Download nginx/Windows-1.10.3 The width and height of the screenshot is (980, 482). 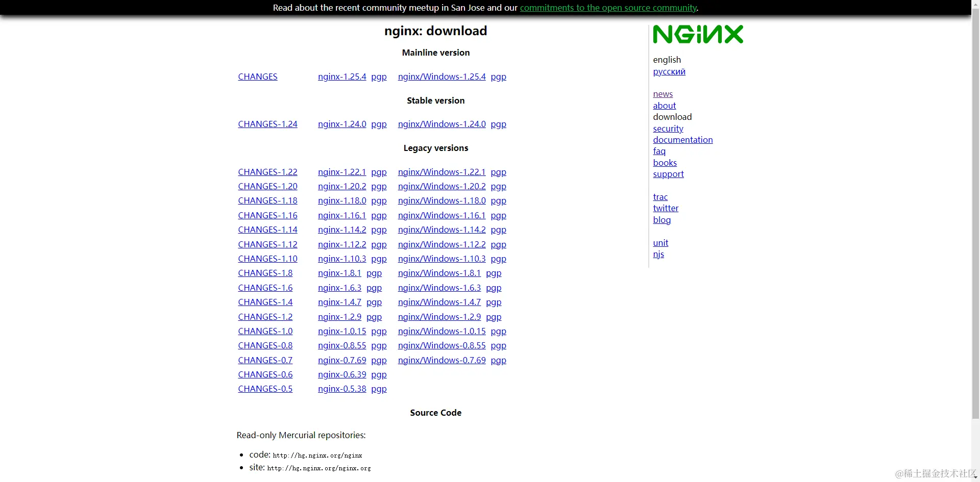click(x=442, y=259)
